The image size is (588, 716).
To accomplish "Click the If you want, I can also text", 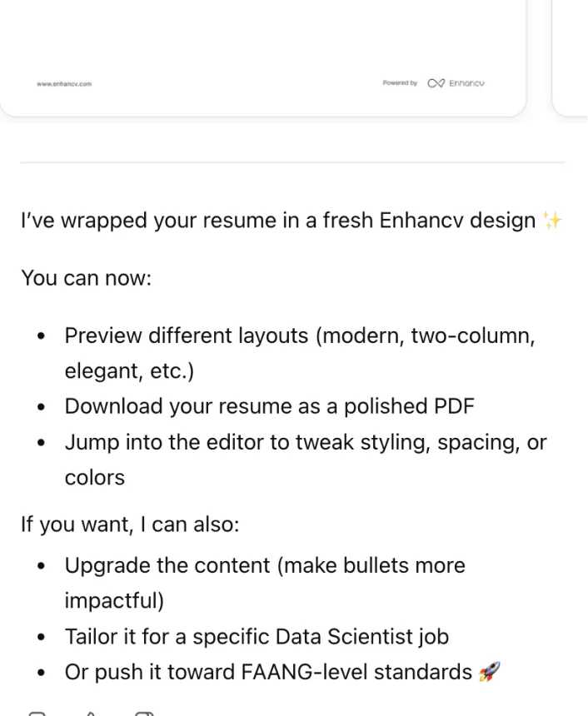I will pos(129,524).
